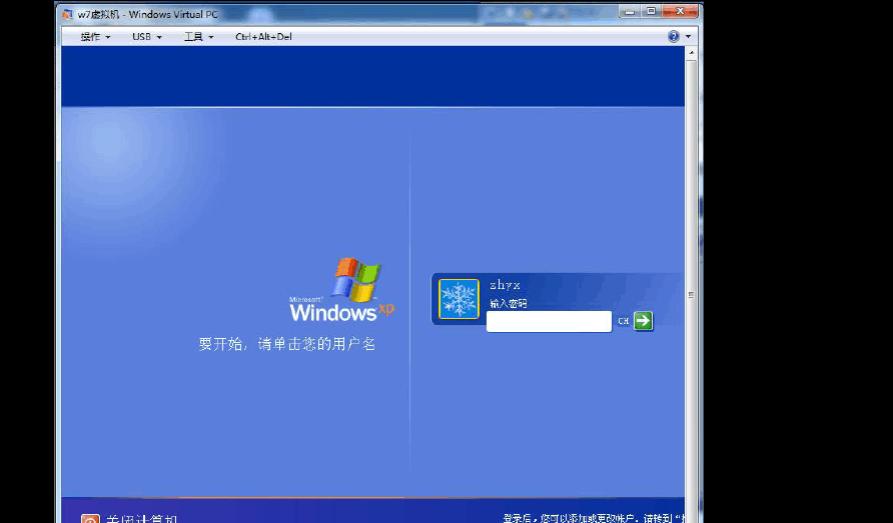
Task: Click the Windows Virtual PC title bar icon
Action: click(x=68, y=14)
